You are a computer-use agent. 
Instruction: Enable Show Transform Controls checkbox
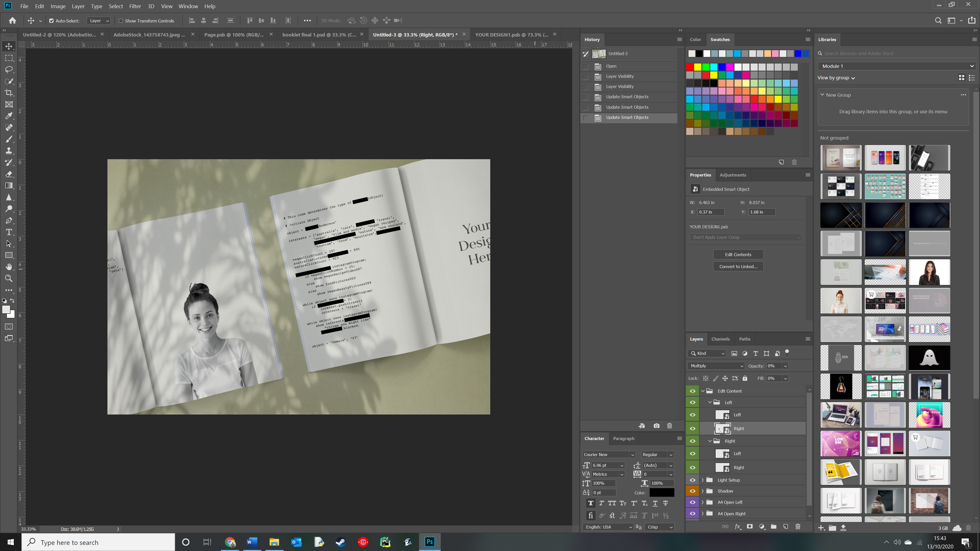coord(121,21)
